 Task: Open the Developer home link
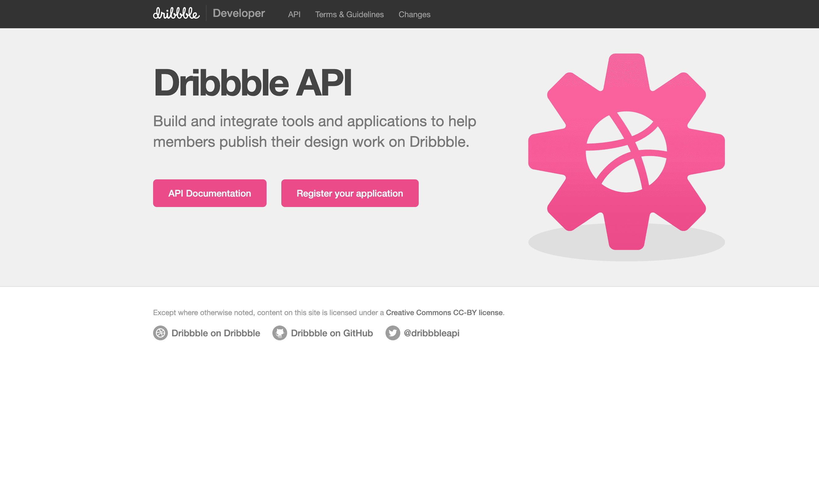click(239, 13)
